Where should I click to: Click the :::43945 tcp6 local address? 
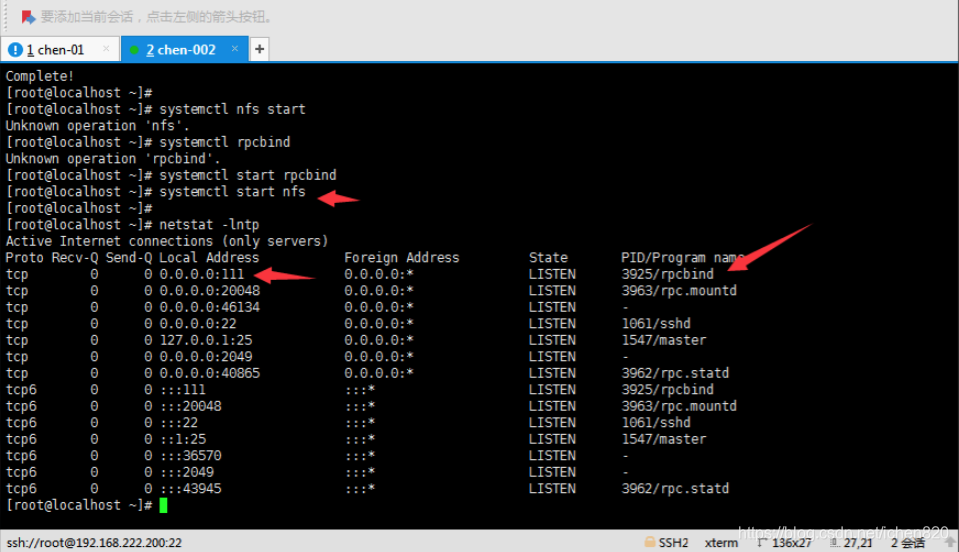point(190,489)
